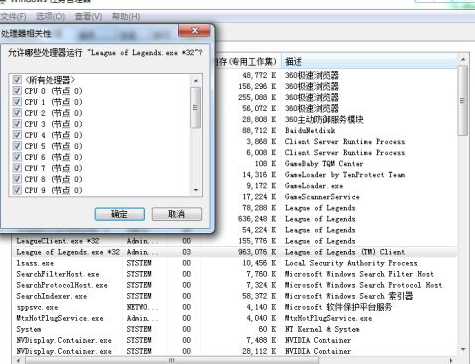Viewport: 475px width, 364px height.
Task: Toggle the <所有处理器> checkbox
Action: coord(17,80)
